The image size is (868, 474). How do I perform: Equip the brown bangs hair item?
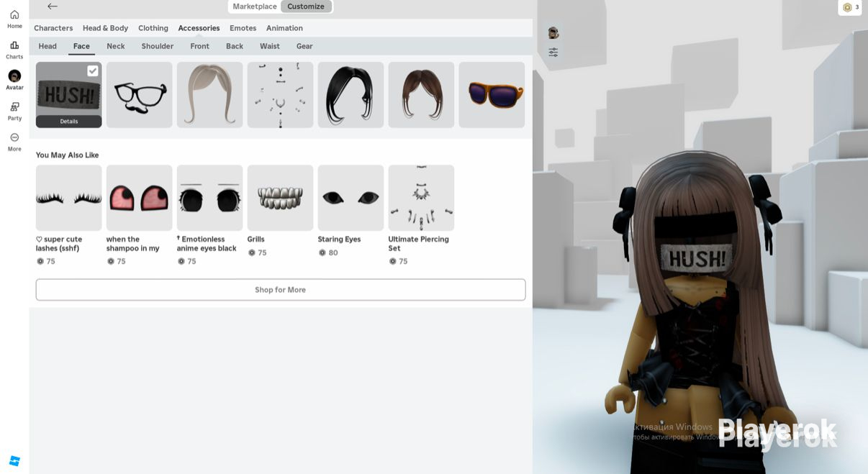pyautogui.click(x=422, y=95)
